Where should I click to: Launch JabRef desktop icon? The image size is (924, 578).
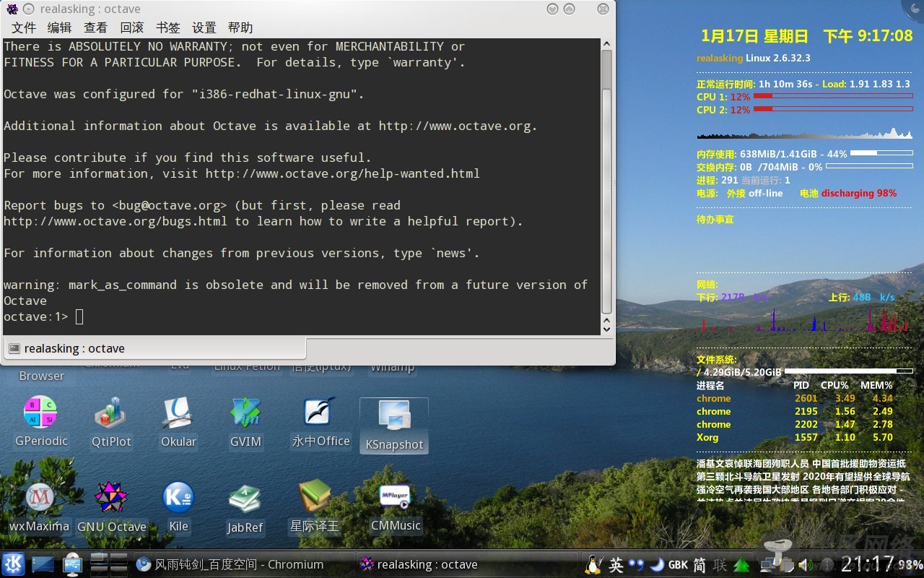pyautogui.click(x=245, y=509)
